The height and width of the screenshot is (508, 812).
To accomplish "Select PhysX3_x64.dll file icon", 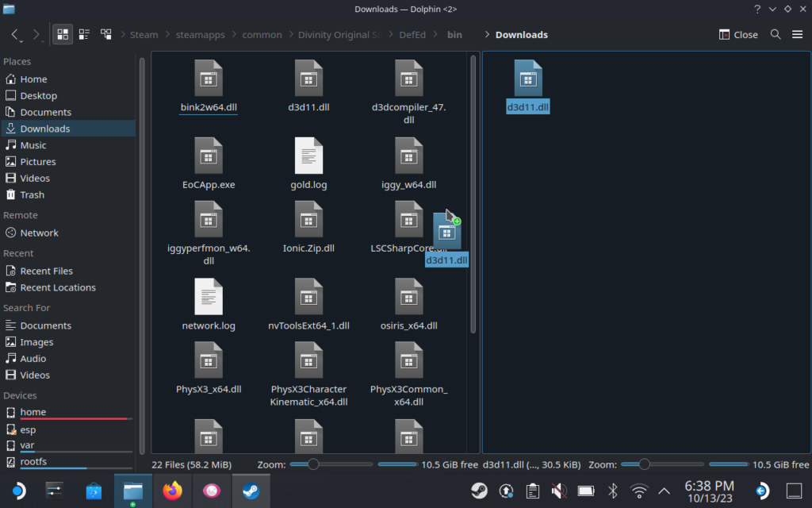I will 209,360.
